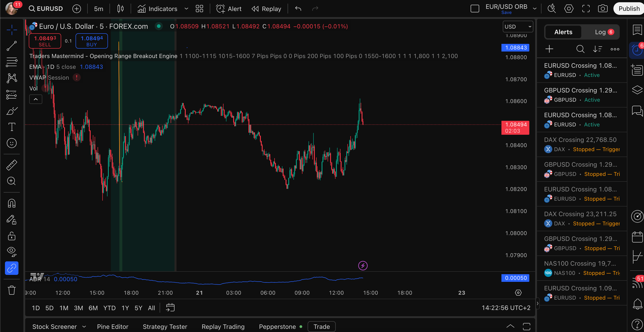This screenshot has width=644, height=332.
Task: Open the Stock Screener dropdown
Action: click(x=59, y=327)
